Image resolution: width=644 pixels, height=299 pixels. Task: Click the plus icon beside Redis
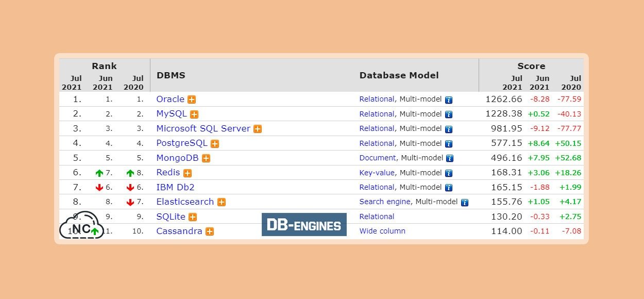point(188,173)
